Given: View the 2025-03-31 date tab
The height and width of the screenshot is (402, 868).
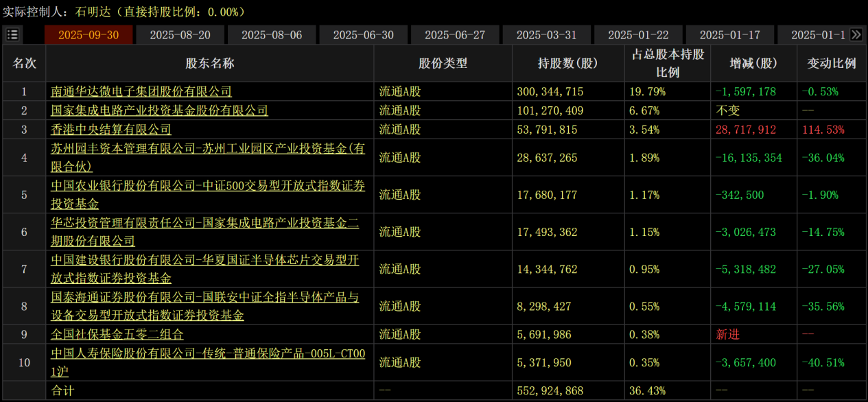Looking at the screenshot, I should (x=546, y=35).
